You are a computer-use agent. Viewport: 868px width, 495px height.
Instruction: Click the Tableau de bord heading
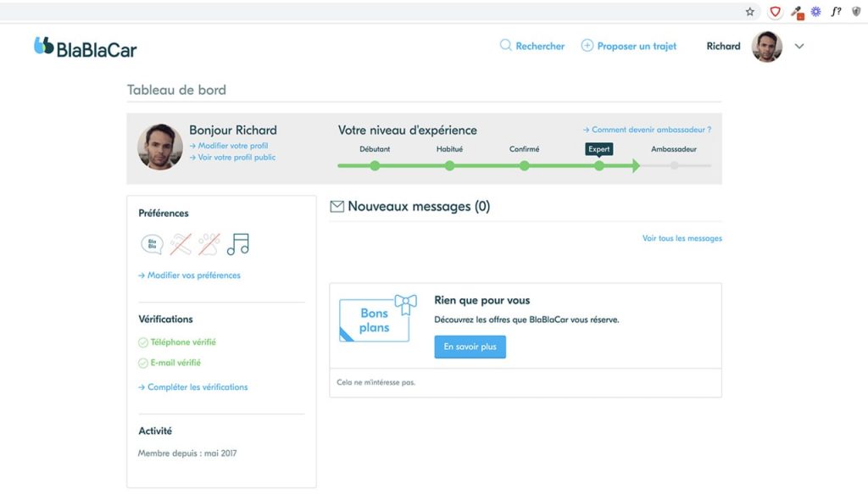176,90
